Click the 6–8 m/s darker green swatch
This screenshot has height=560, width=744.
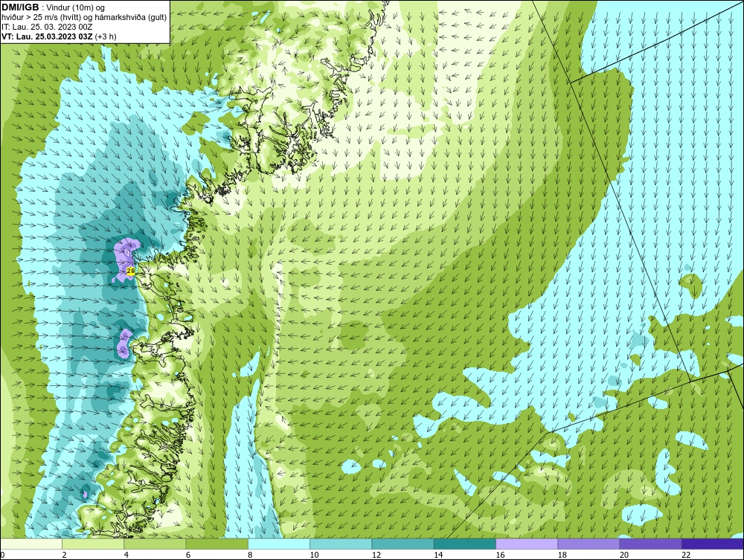tap(217, 544)
